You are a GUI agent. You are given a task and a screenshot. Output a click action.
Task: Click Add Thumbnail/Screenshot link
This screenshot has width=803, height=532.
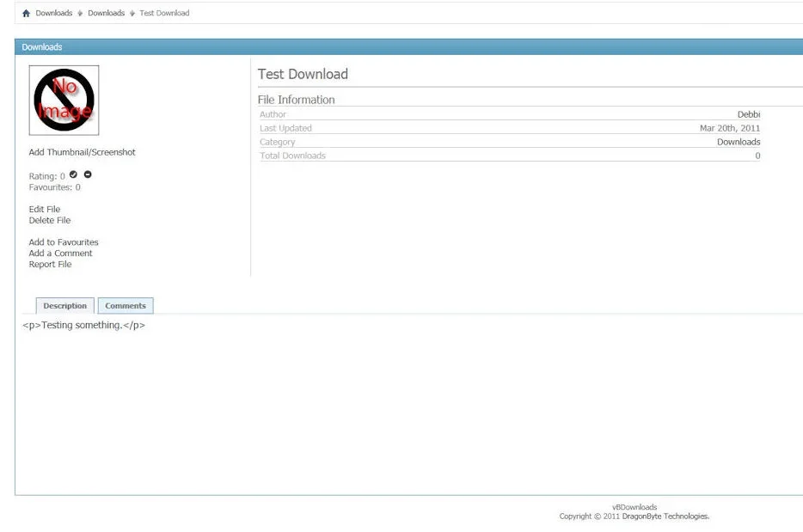point(82,153)
